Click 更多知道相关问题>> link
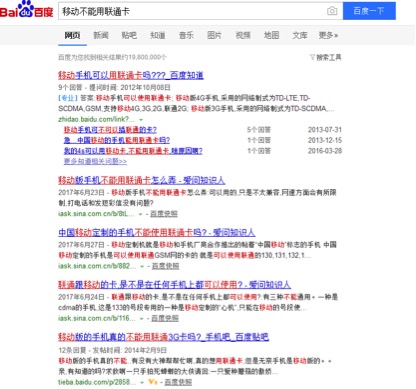416x389 pixels. (x=95, y=161)
